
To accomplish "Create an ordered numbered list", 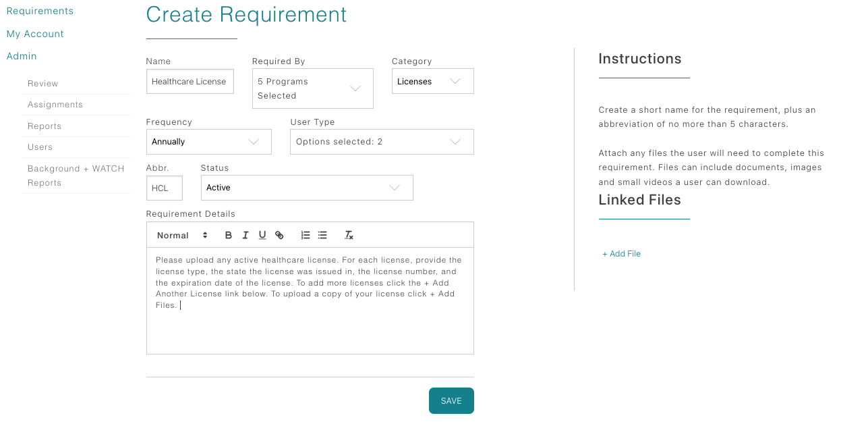I will pos(305,235).
